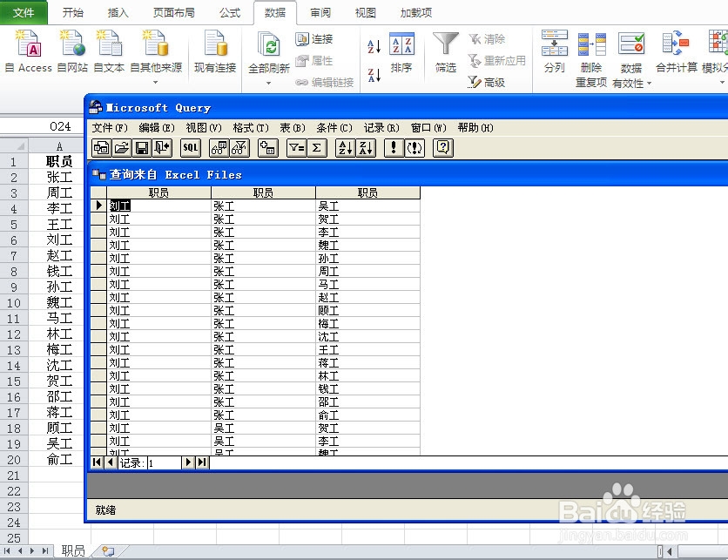Switch to Excel Page Layout tab
Screen dimensions: 728x560
tap(173, 12)
